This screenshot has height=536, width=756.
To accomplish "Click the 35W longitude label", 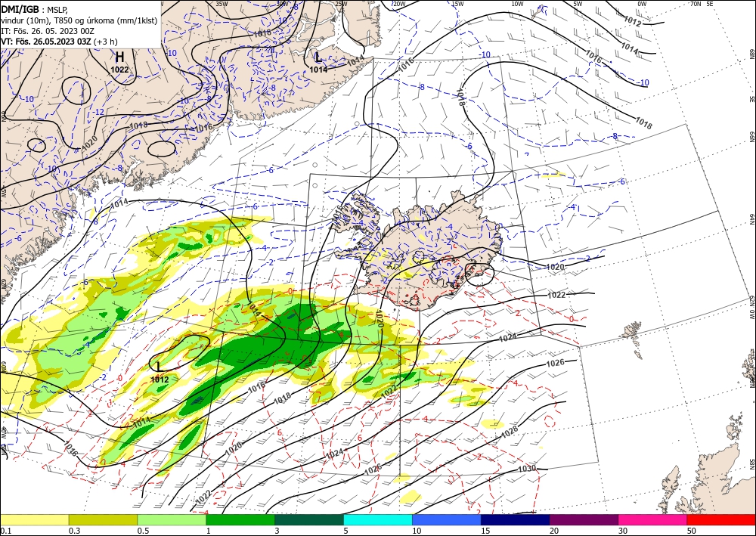I will pyautogui.click(x=222, y=3).
